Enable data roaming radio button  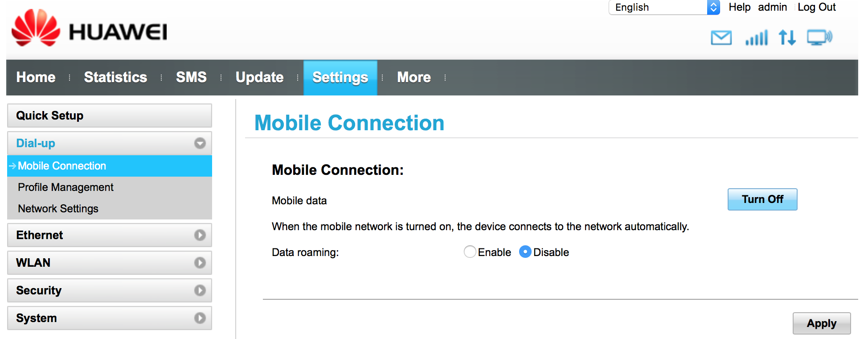point(470,252)
